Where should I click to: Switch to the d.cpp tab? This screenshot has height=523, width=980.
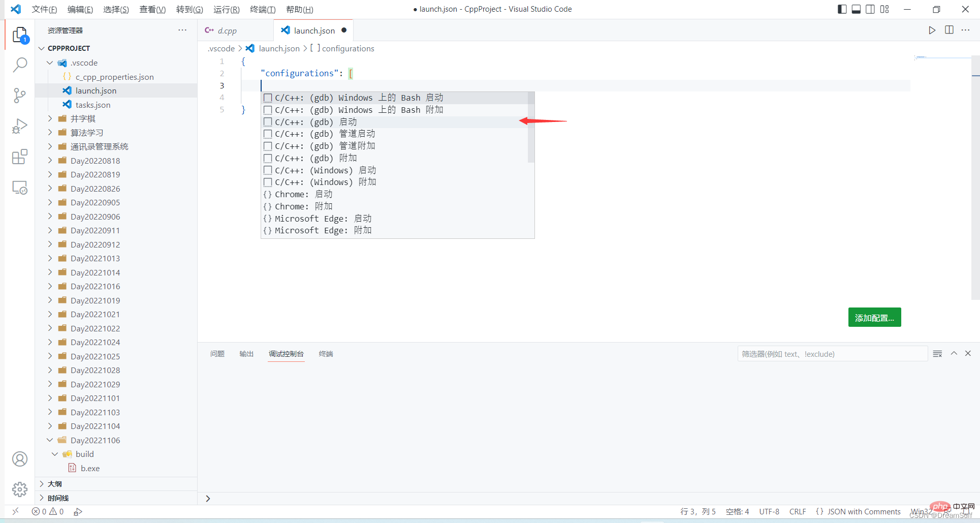point(227,30)
